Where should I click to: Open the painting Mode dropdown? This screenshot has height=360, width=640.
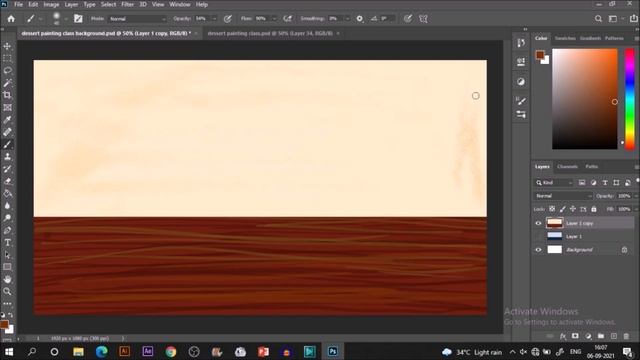point(138,19)
